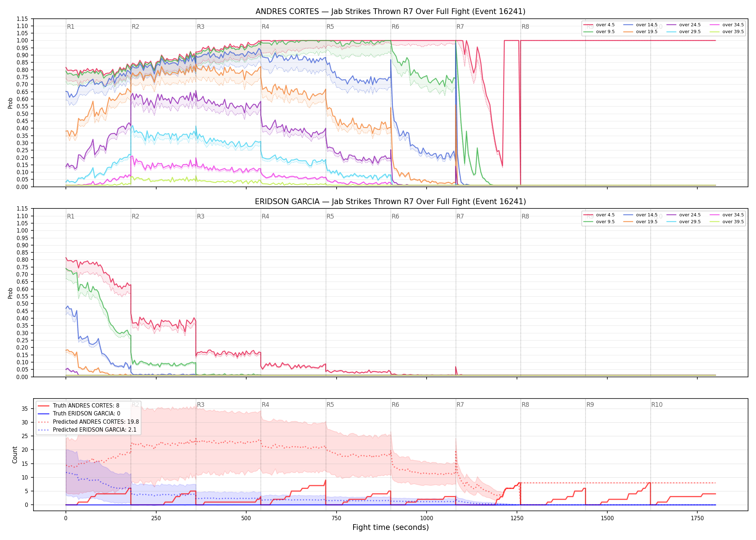This screenshot has height=540, width=756.
Task: Click 'over 24.5' legend entry in top chart
Action: point(684,25)
